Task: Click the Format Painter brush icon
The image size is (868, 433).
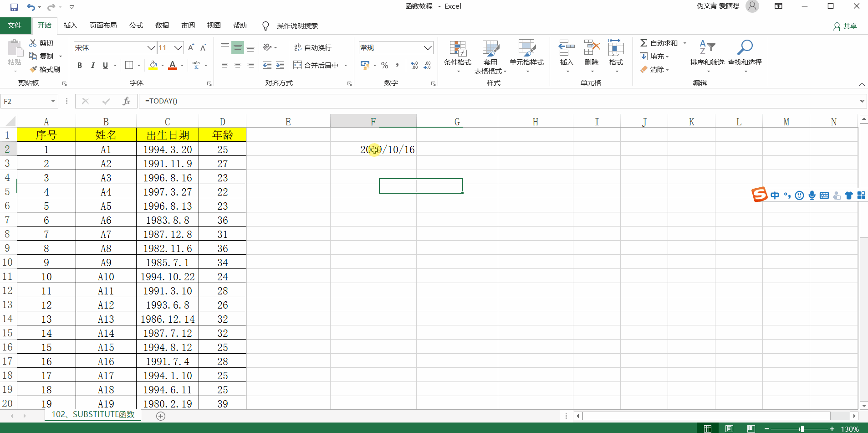Action: pos(33,69)
